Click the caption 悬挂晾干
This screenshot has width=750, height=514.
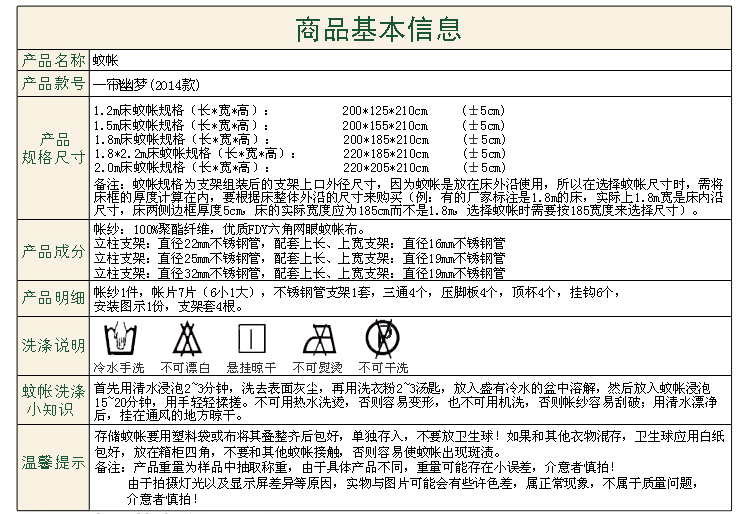(251, 368)
